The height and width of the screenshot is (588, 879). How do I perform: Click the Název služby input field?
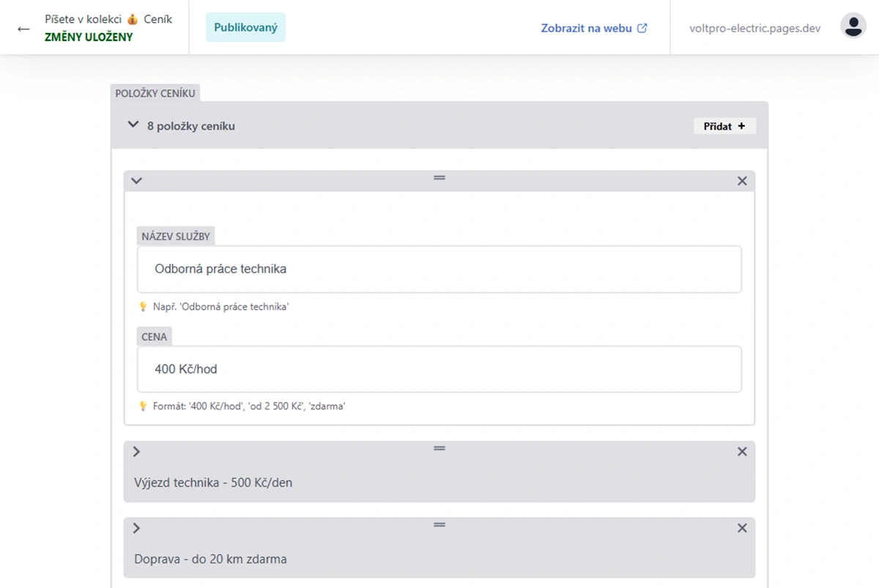pyautogui.click(x=439, y=269)
